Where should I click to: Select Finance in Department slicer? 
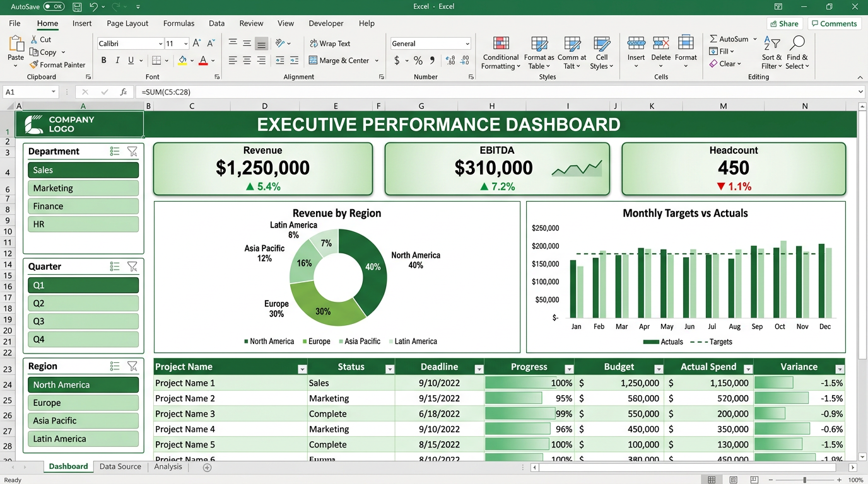tap(83, 206)
